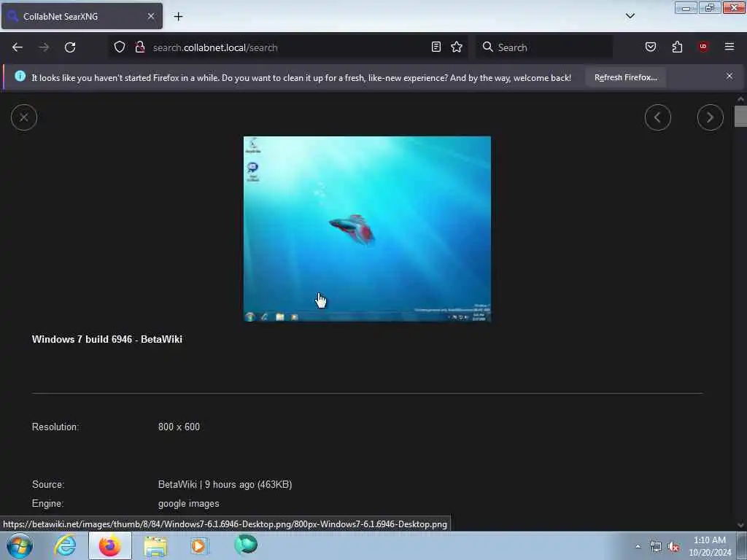The height and width of the screenshot is (560, 747).
Task: Open the taskbar clock showing 1:10 AM
Action: (x=710, y=546)
